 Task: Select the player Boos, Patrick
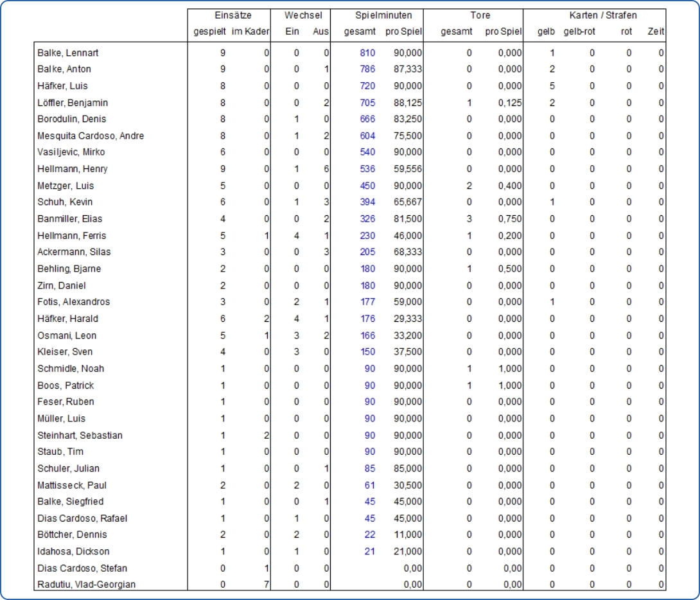coord(66,385)
